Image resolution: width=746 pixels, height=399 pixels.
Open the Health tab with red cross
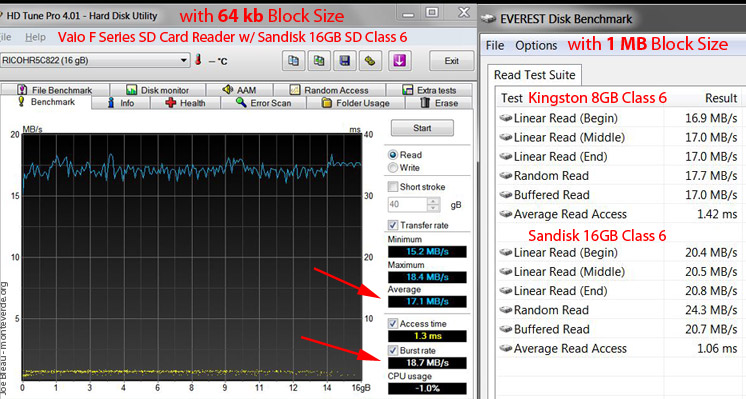(x=185, y=103)
